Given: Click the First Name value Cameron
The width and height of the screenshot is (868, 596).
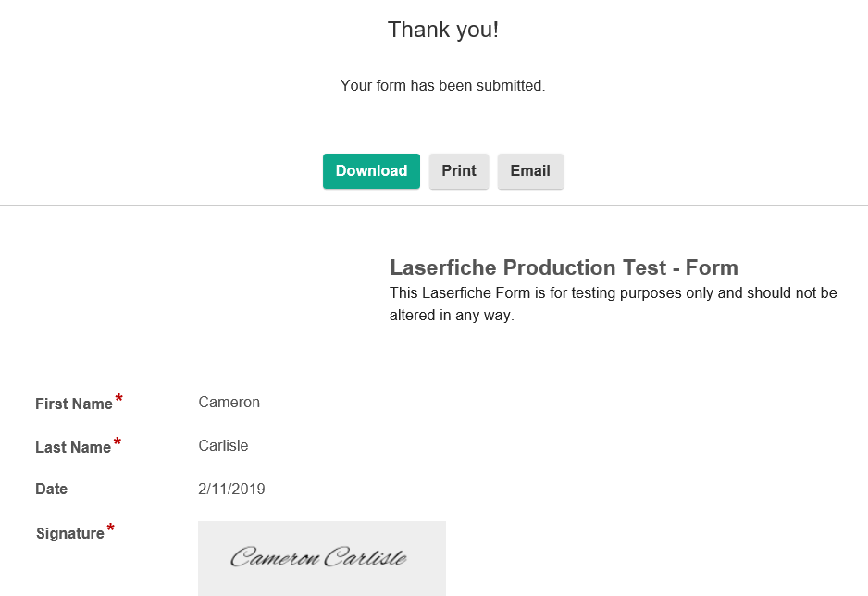Looking at the screenshot, I should click(229, 403).
